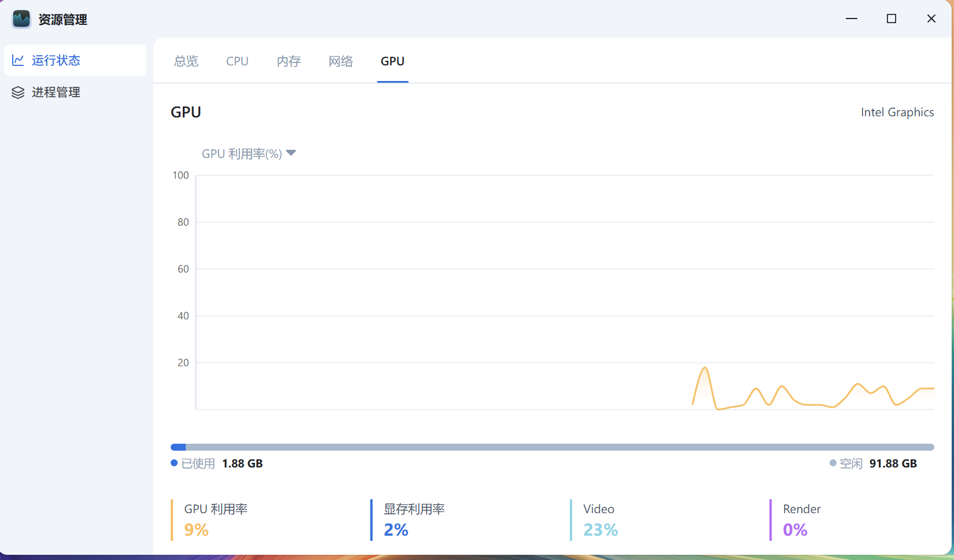Switch to the CPU tab
Screen dimensions: 954x560
237,61
